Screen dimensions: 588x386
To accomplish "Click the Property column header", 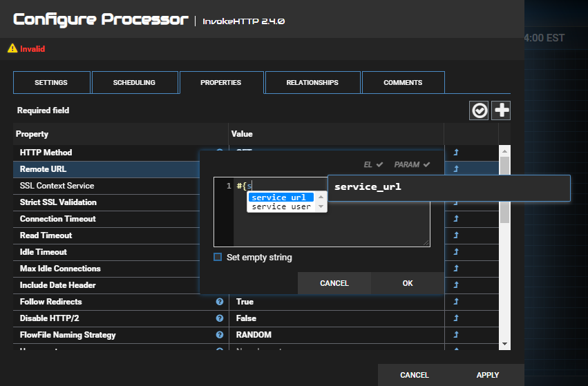I will click(120, 134).
